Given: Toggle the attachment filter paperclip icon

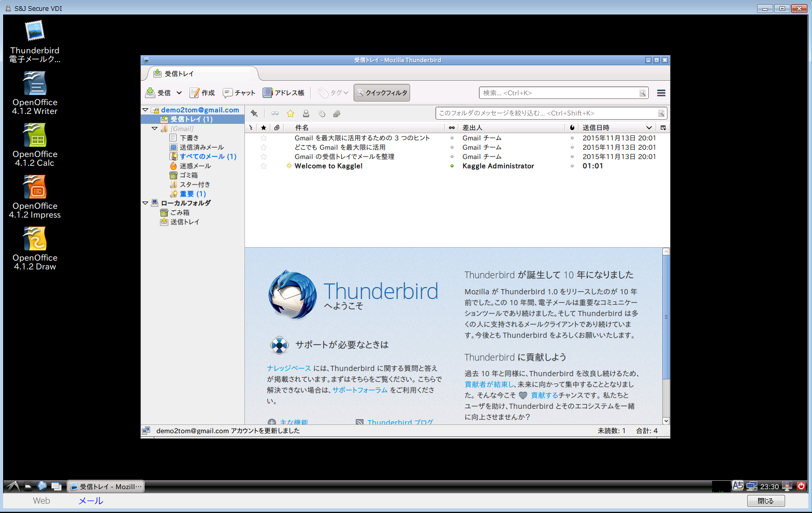Looking at the screenshot, I should coord(337,113).
